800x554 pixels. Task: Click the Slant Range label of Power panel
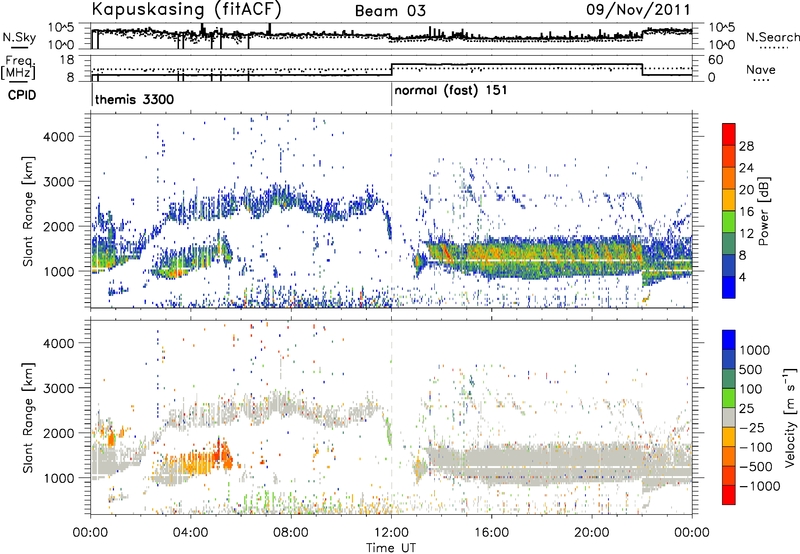click(28, 211)
